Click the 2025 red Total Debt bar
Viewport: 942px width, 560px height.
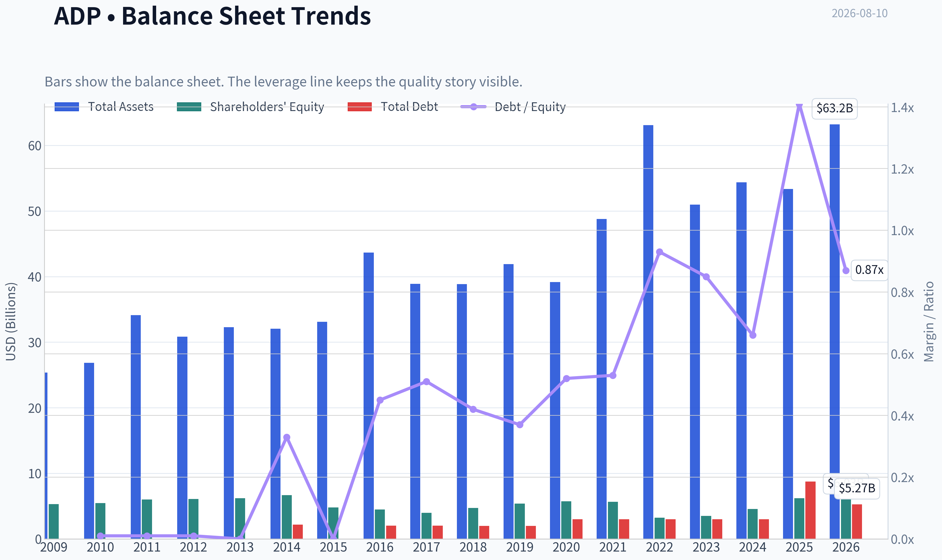point(810,510)
